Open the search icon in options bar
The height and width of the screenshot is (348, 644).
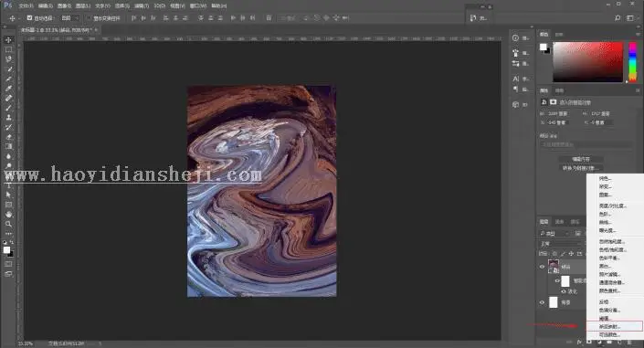(x=618, y=18)
